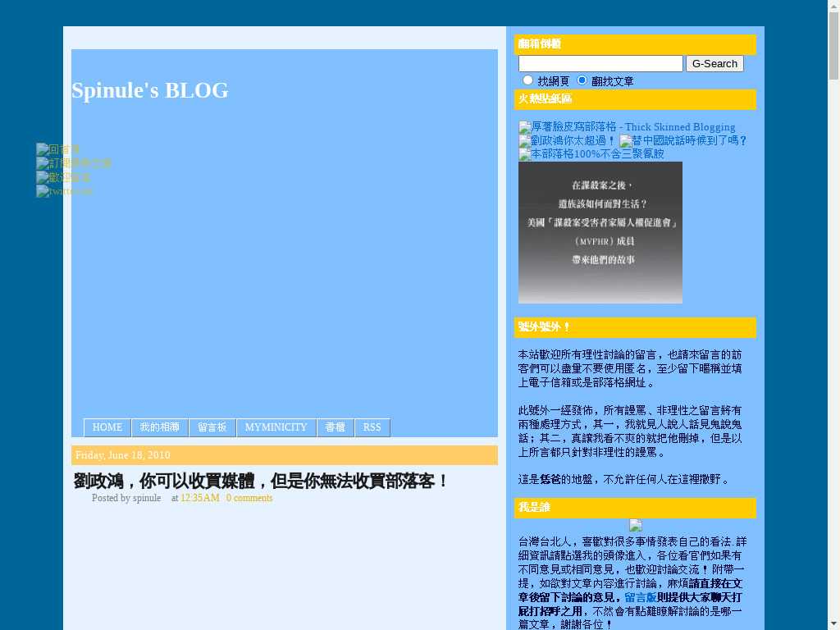Click the profile avatar under 我是誰
Screen dimensions: 840x630
point(635,526)
